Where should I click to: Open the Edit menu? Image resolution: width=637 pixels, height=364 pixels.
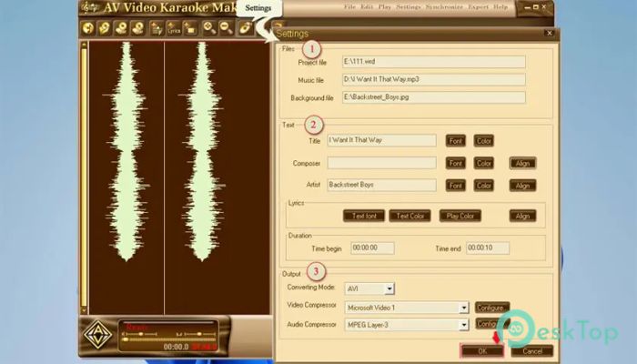click(x=367, y=7)
